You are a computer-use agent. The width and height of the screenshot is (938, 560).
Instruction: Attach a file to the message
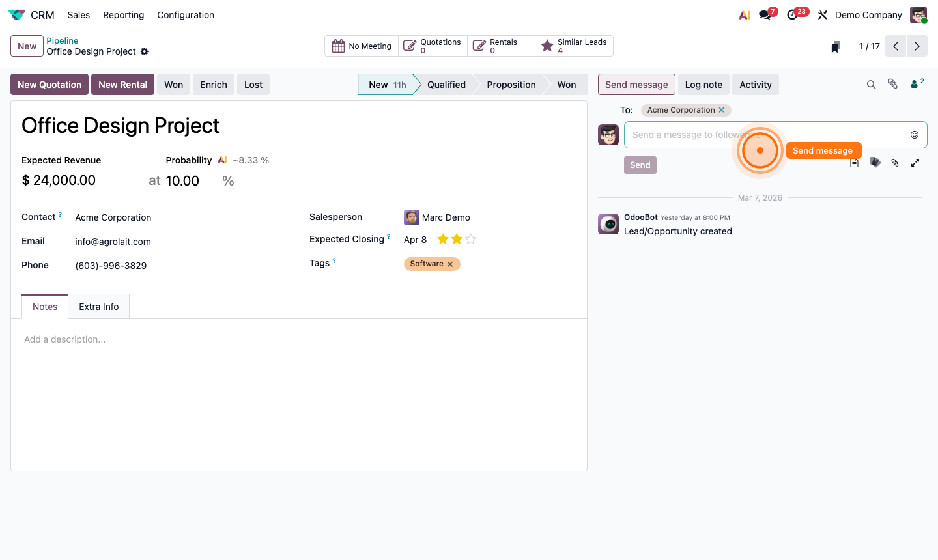[895, 162]
